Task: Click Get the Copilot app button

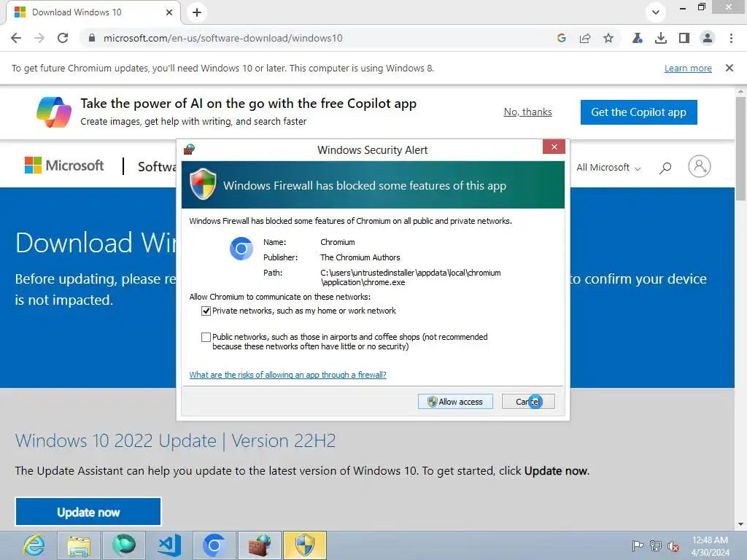Action: (639, 112)
